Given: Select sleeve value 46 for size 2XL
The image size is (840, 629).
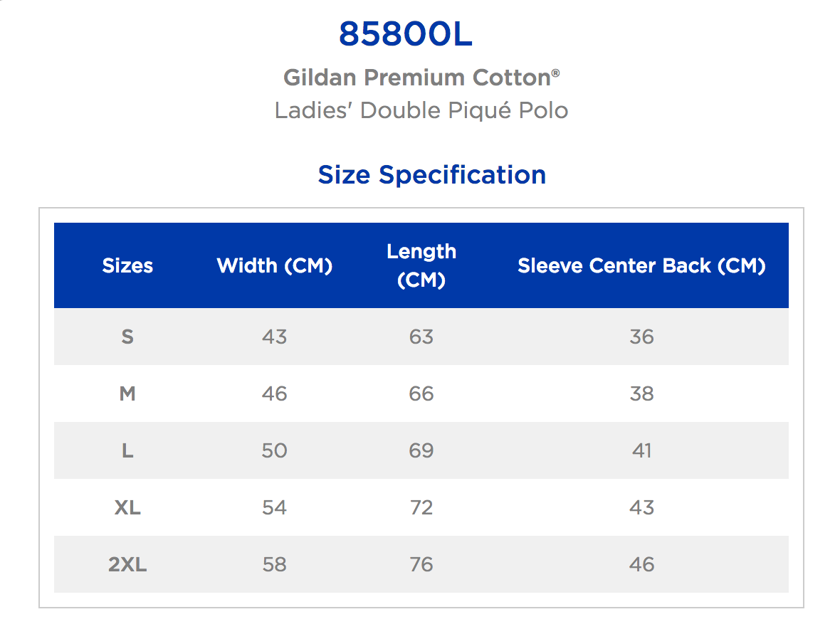Looking at the screenshot, I should click(x=641, y=564).
